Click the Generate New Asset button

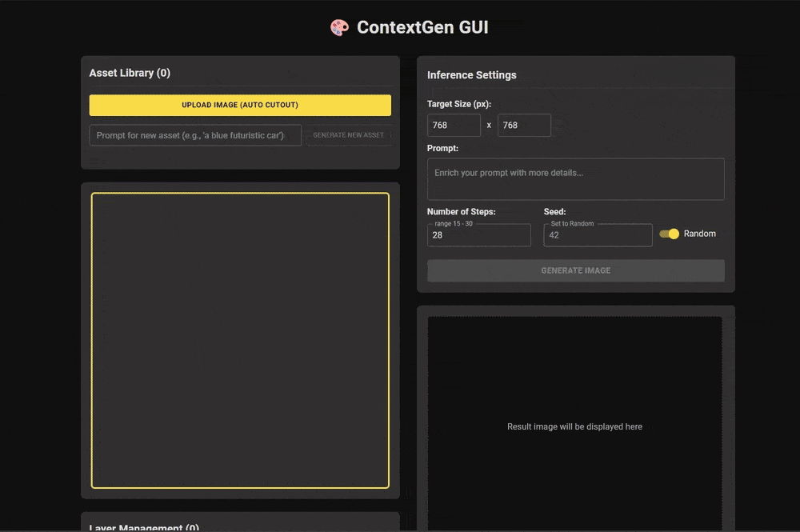click(350, 135)
